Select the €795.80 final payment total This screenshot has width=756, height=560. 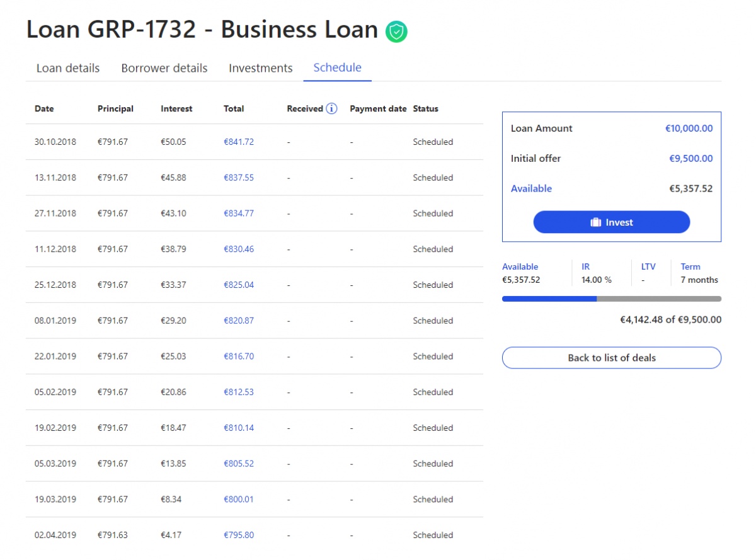pyautogui.click(x=239, y=535)
